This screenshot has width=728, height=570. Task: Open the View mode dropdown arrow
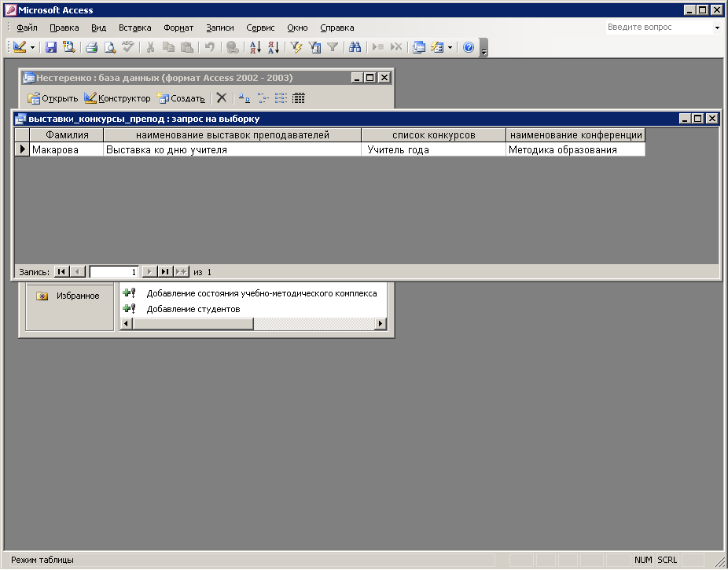(x=32, y=47)
